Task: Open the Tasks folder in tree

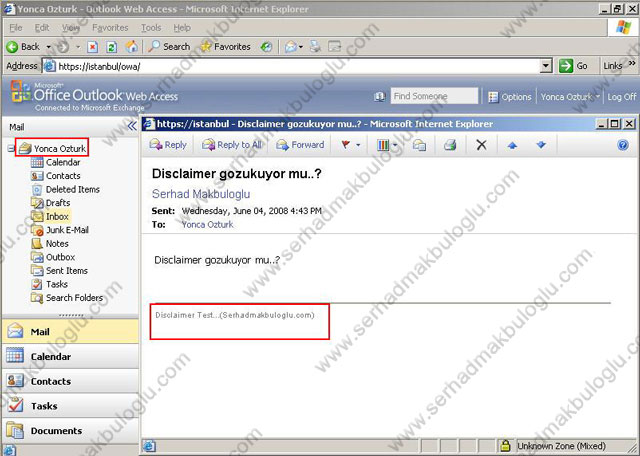Action: click(49, 284)
